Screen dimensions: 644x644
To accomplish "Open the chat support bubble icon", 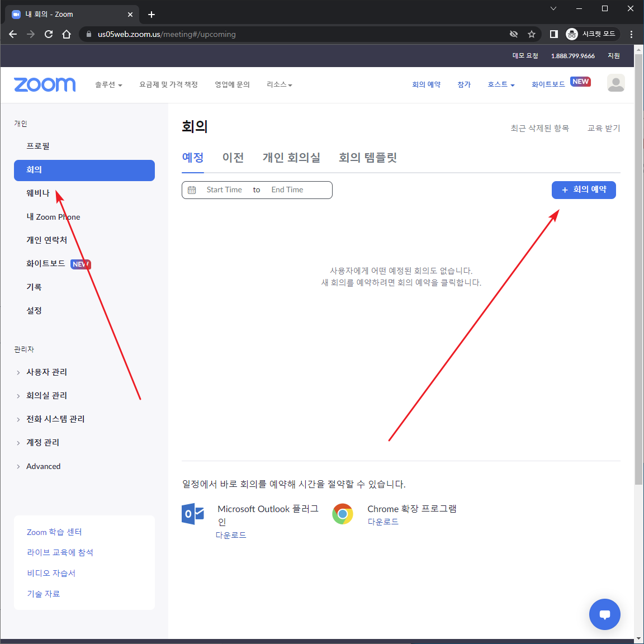I will [604, 614].
